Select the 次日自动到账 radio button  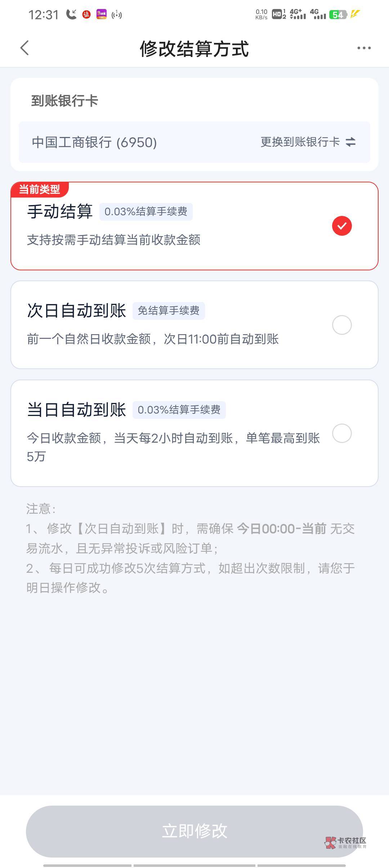(342, 325)
